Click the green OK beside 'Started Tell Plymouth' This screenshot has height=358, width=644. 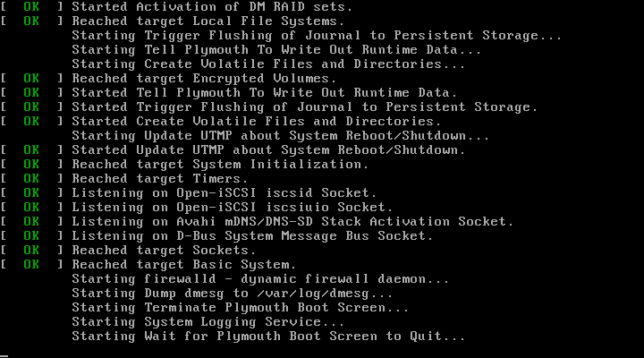31,93
